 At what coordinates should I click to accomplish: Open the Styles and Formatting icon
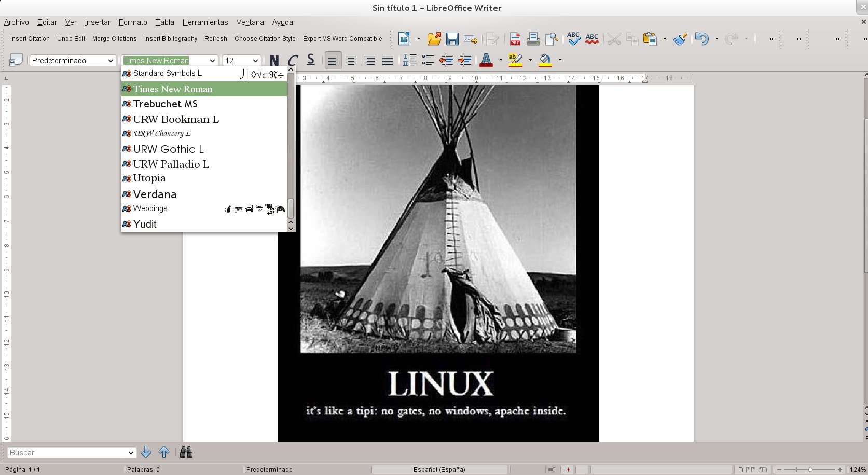click(16, 61)
